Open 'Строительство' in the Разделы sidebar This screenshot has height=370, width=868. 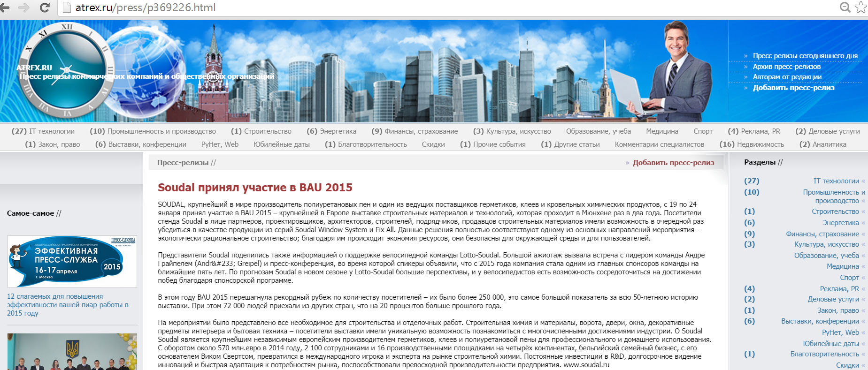coord(836,211)
